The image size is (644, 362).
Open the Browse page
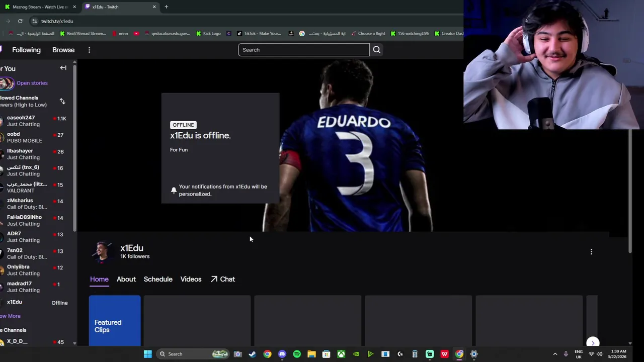(63, 50)
